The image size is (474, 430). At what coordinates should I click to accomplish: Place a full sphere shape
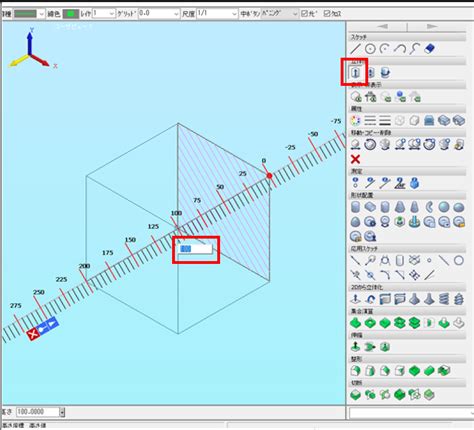tap(444, 207)
